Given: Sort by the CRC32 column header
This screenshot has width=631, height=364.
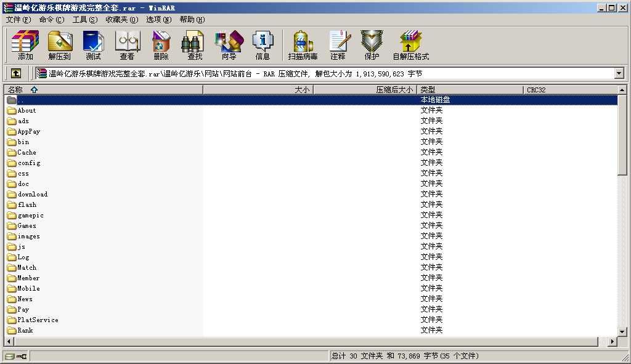Looking at the screenshot, I should [x=570, y=90].
